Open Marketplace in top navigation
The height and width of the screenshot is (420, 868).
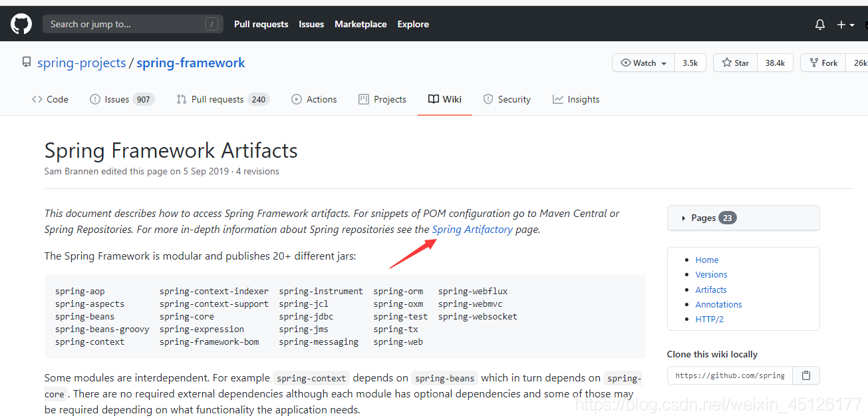pyautogui.click(x=361, y=24)
